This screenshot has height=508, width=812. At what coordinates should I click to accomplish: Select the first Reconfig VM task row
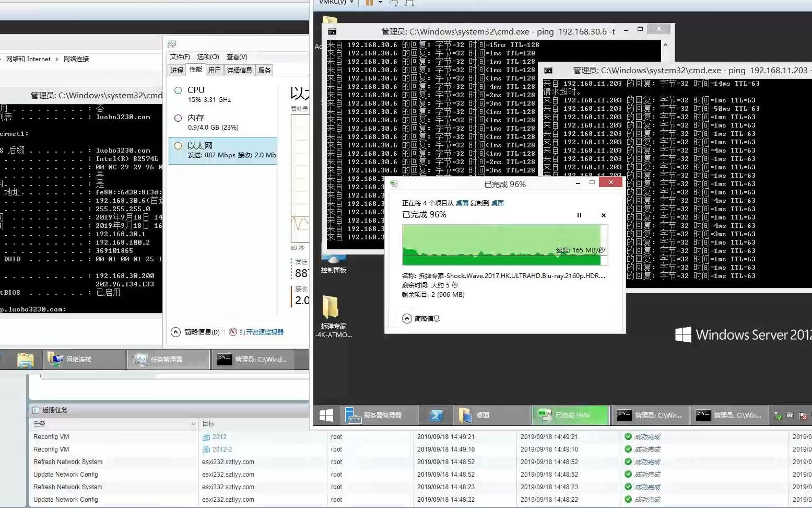click(x=420, y=437)
